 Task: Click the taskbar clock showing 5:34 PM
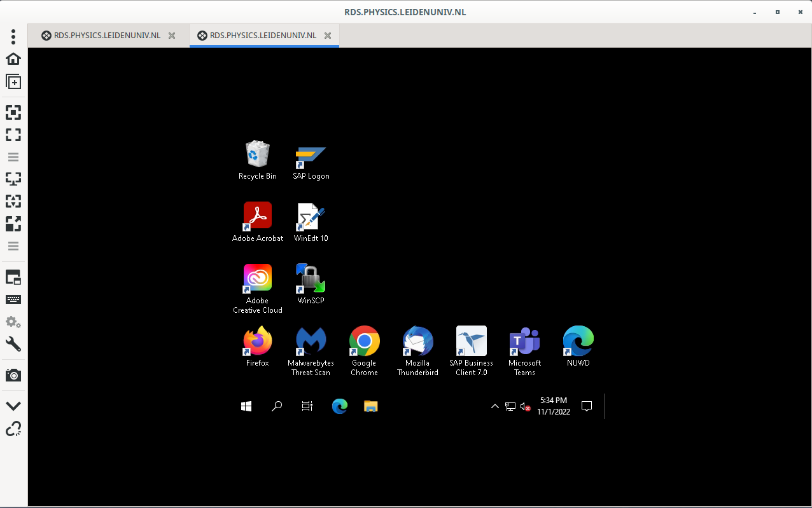pyautogui.click(x=553, y=406)
